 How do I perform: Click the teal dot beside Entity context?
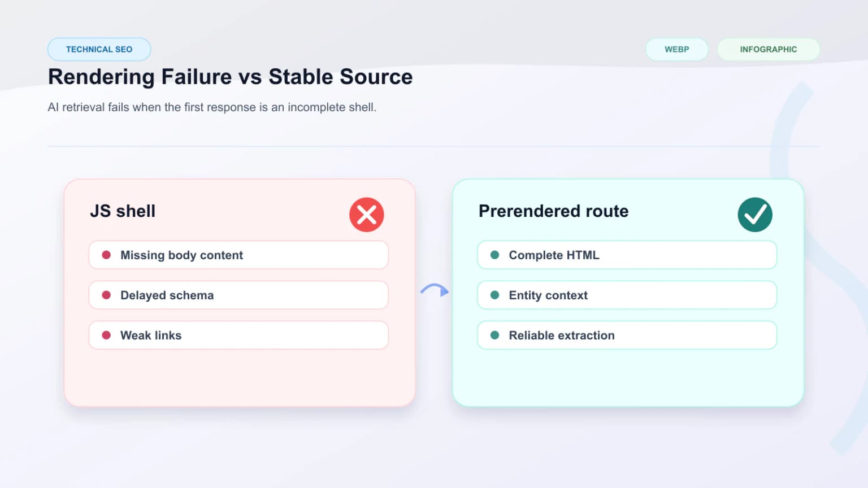pyautogui.click(x=494, y=295)
